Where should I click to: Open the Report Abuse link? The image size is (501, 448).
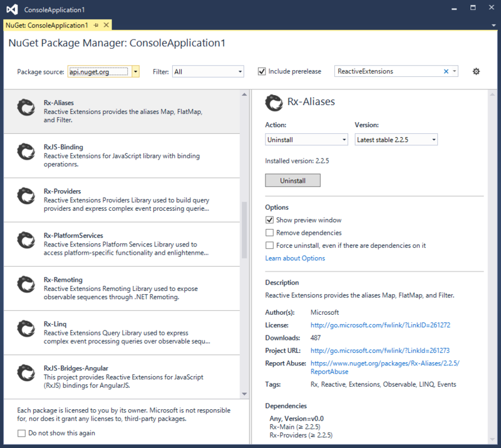point(385,367)
